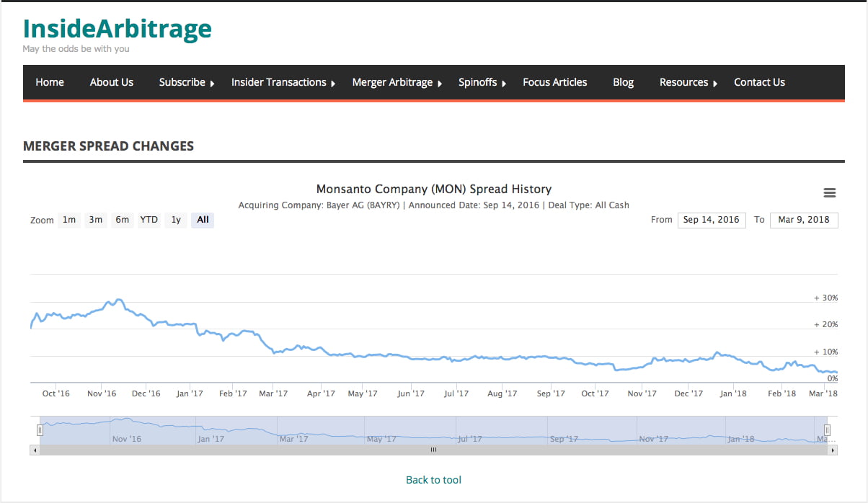Expand the Spinoffs submenu
Screen dimensions: 868x503
(x=477, y=82)
